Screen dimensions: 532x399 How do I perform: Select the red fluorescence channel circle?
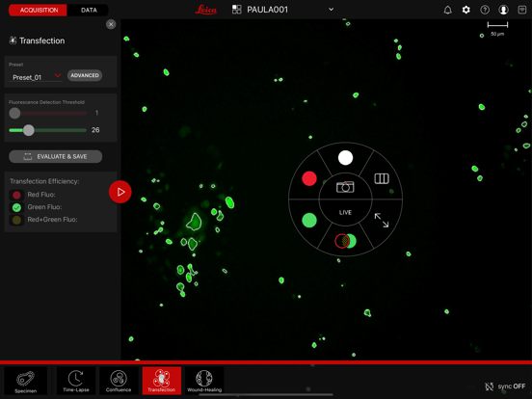(309, 178)
